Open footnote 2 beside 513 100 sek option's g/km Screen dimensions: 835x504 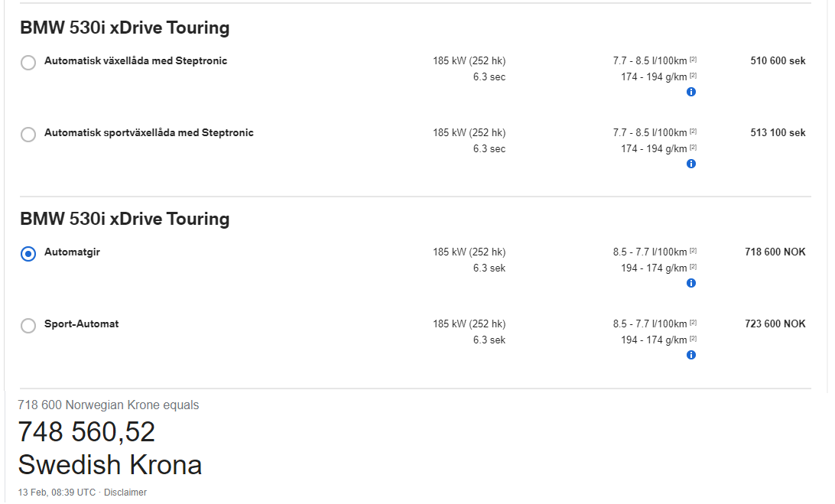[x=693, y=148]
